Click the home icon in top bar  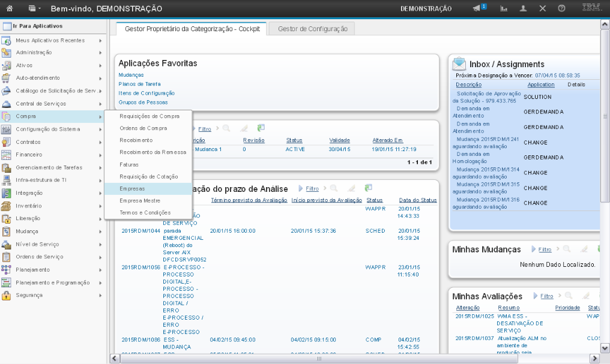pyautogui.click(x=10, y=8)
